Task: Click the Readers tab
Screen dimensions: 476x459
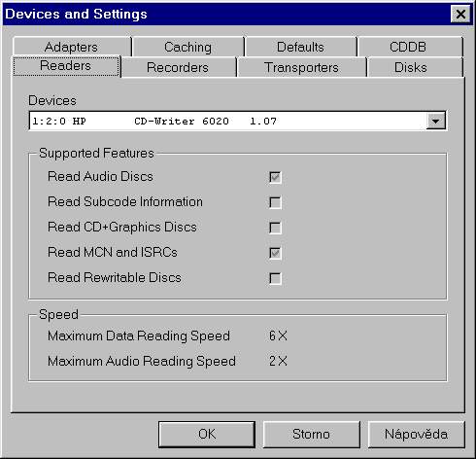Action: (66, 66)
